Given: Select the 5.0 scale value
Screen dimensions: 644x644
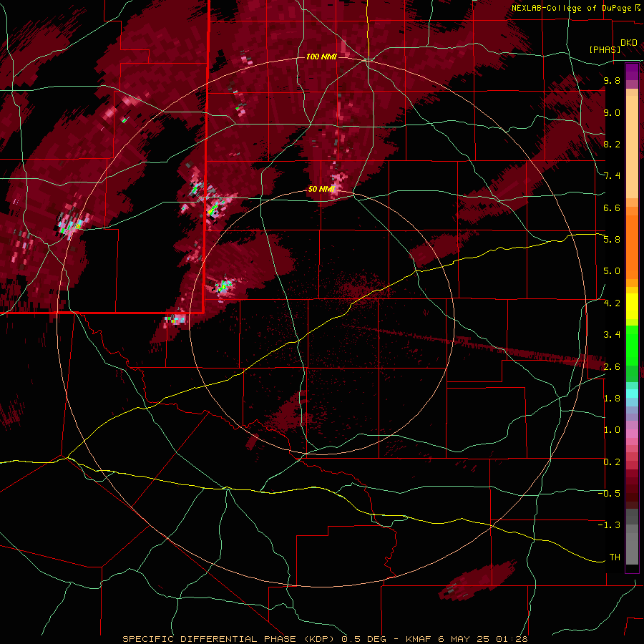Looking at the screenshot, I should coord(612,271).
